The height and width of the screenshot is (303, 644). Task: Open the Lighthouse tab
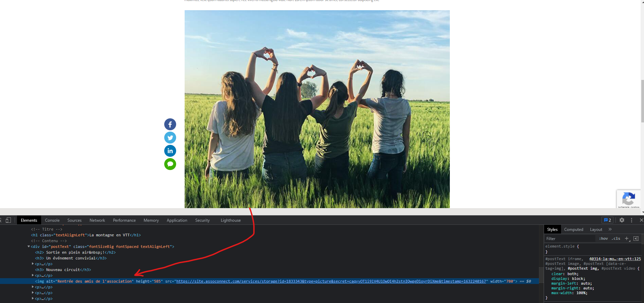pyautogui.click(x=231, y=220)
